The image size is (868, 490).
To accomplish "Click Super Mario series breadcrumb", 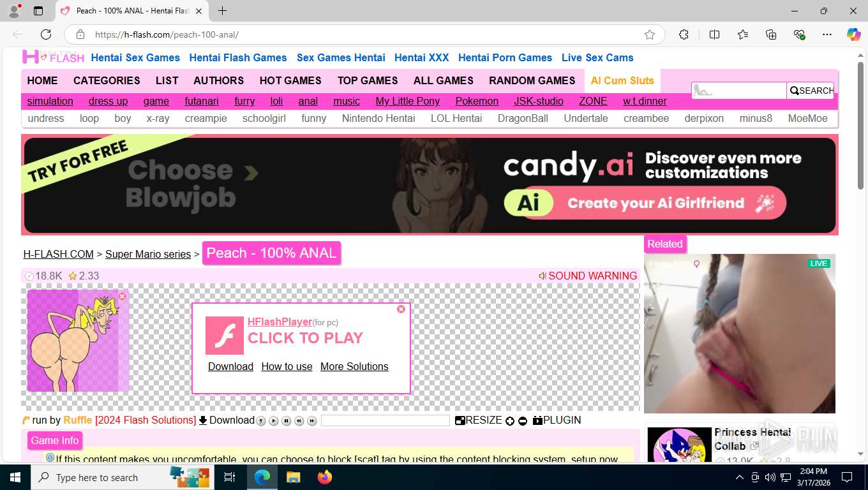I will click(148, 254).
